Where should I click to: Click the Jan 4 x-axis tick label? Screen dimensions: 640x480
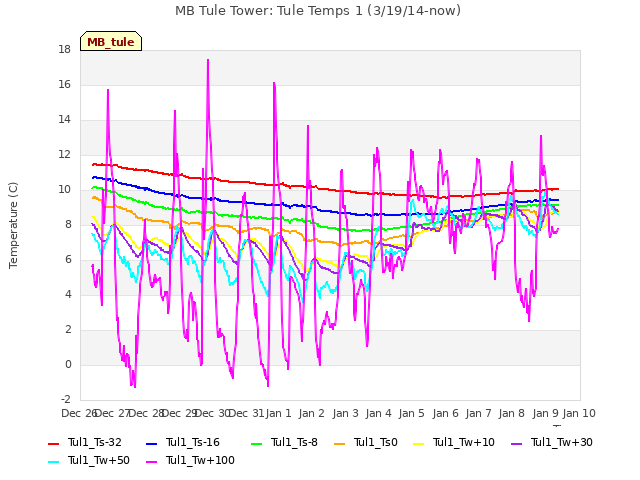coord(378,413)
